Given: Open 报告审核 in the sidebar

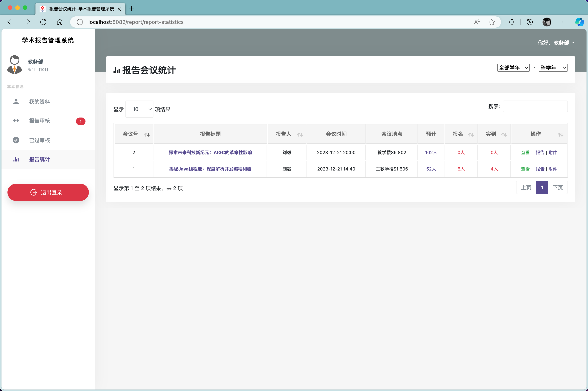Looking at the screenshot, I should (39, 121).
